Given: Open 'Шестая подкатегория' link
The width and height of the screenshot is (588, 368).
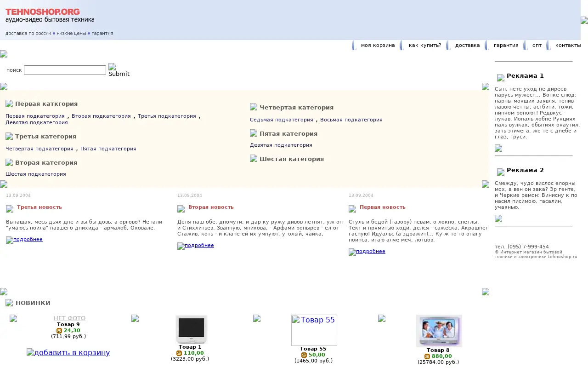Looking at the screenshot, I should [x=36, y=174].
